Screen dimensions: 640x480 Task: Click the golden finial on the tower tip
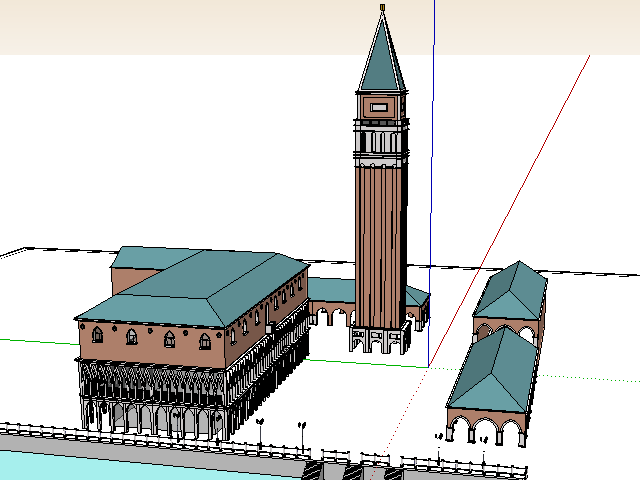382,7
